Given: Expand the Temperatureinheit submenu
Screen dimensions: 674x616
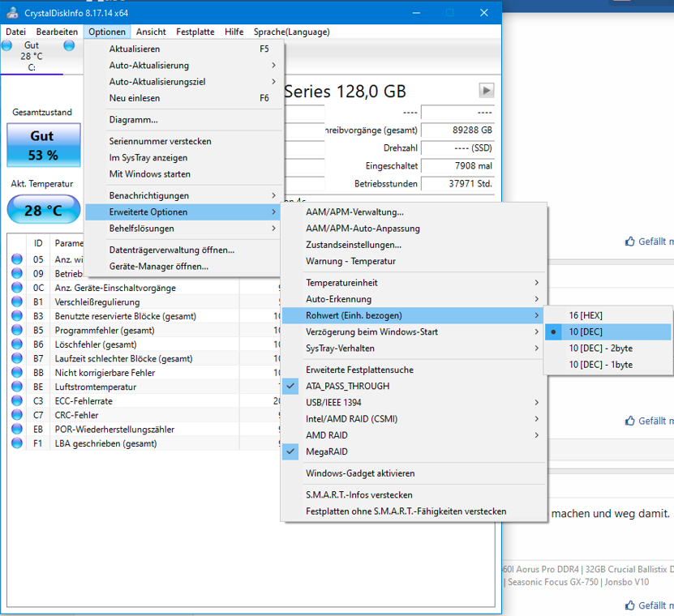Looking at the screenshot, I should pos(414,283).
